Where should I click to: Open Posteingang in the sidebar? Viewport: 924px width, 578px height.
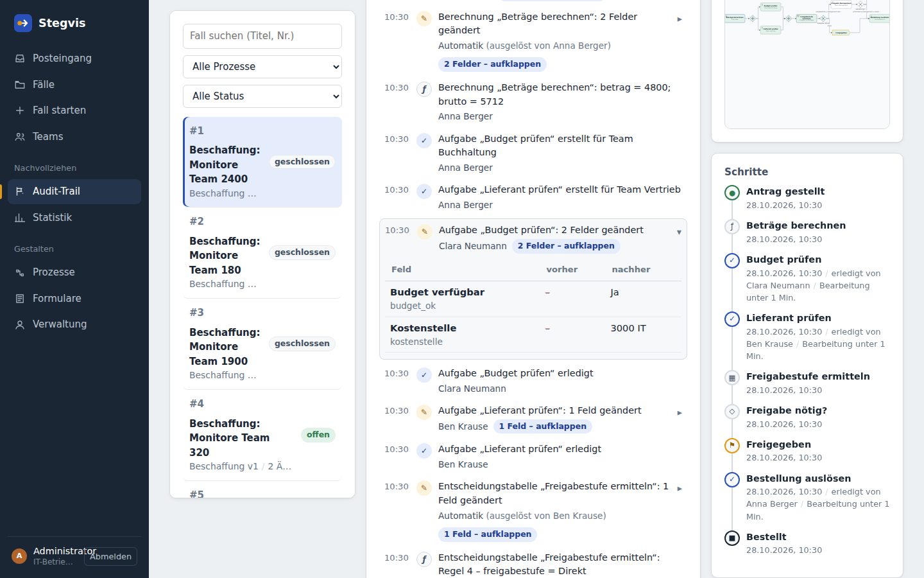point(74,58)
